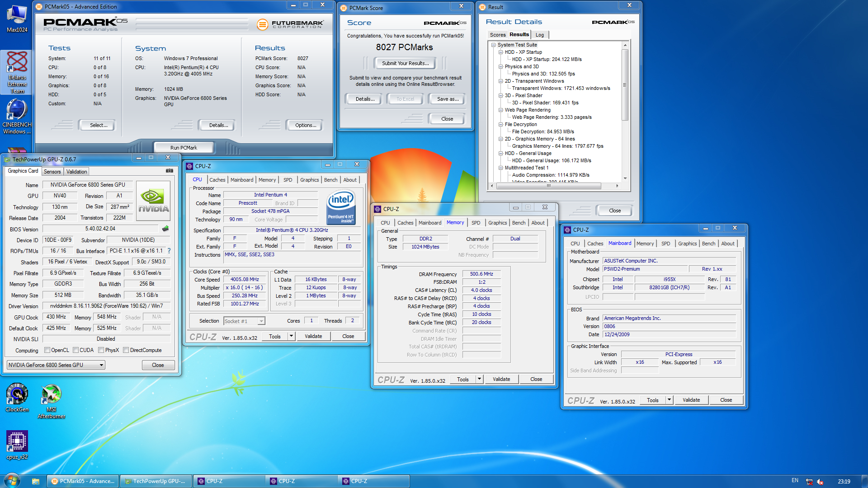This screenshot has height=488, width=868.
Task: Open the Log tab in Result Details
Action: (x=540, y=35)
